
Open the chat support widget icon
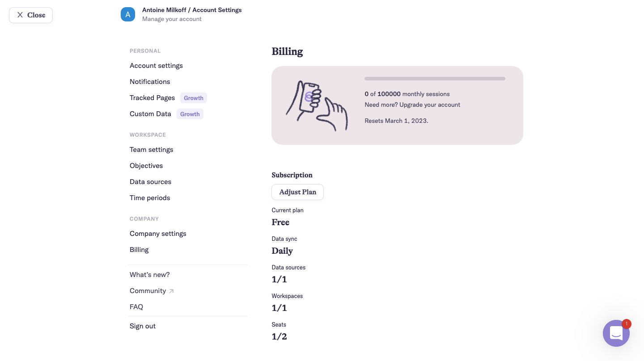(616, 333)
